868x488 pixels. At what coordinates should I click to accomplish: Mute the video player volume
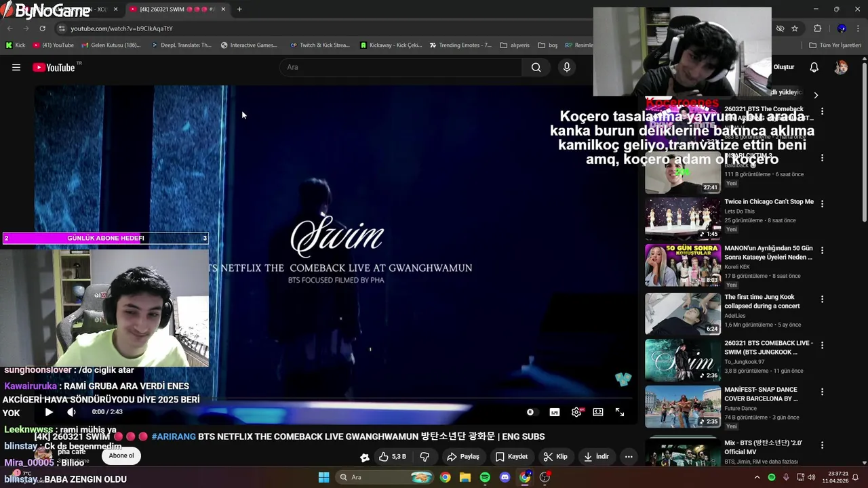(x=71, y=412)
